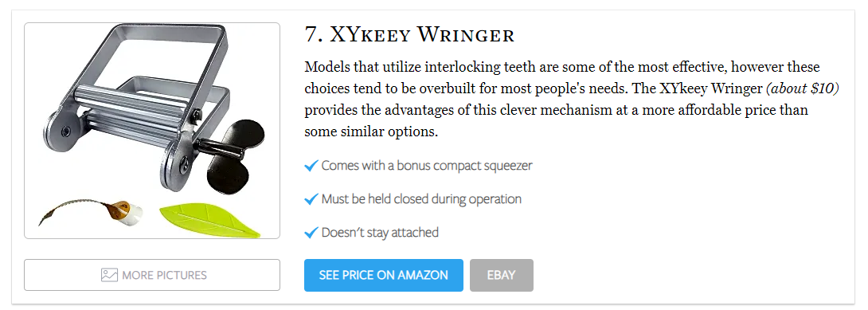Select the Doesn't stay attached text

pos(380,233)
